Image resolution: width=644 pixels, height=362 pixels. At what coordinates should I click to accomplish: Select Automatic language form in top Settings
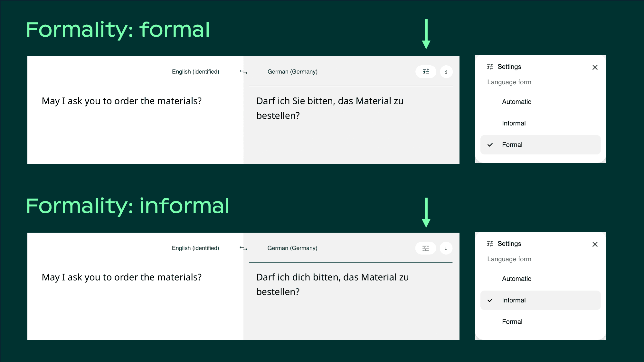tap(516, 102)
